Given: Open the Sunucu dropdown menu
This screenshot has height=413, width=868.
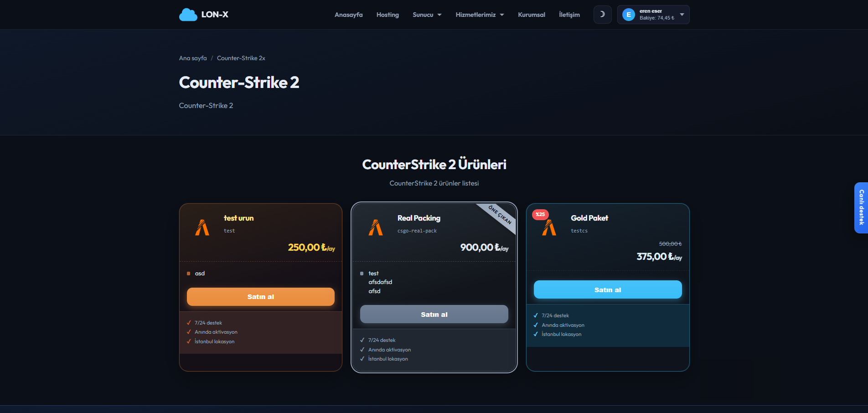Looking at the screenshot, I should (427, 15).
